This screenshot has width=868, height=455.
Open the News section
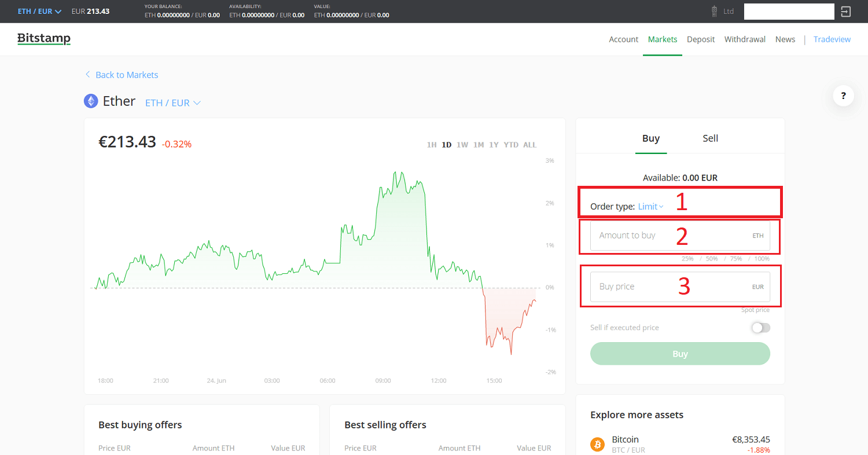coord(785,39)
